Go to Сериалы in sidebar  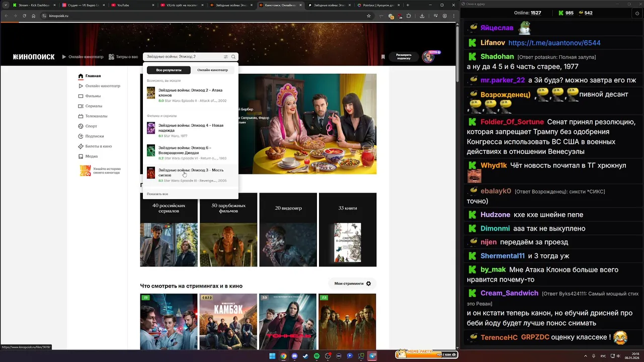(x=90, y=106)
